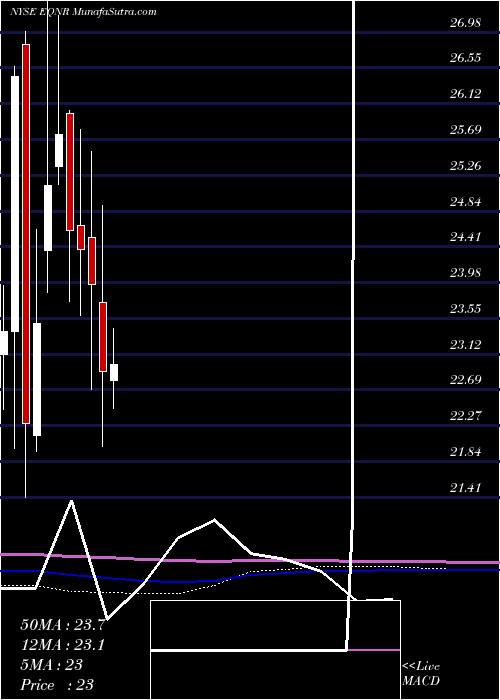Select the tallest red candlestick body

pos(26,233)
